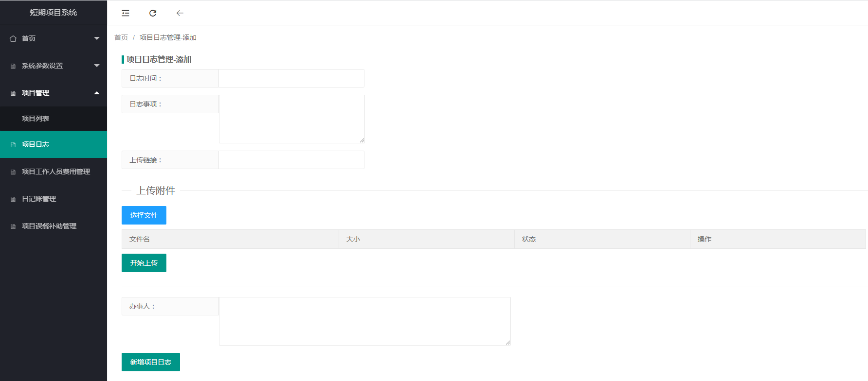
Task: Click the document icon beside 系统参数设置
Action: point(13,66)
